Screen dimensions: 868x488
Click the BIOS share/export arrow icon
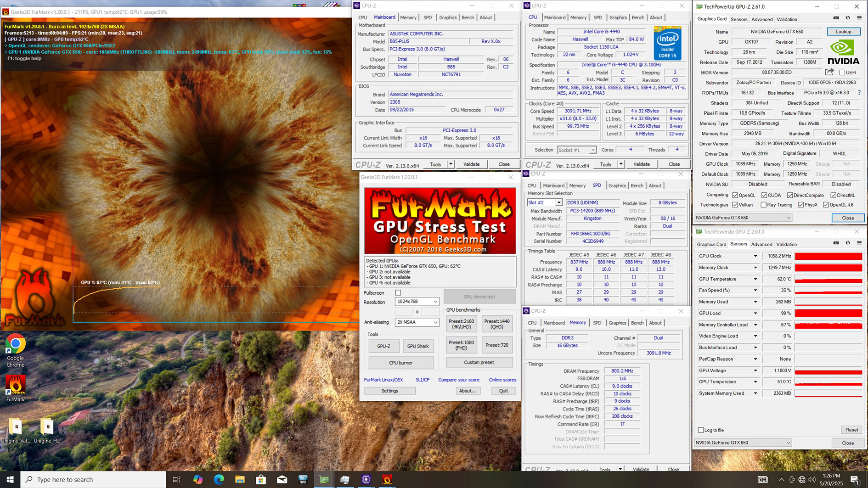pyautogui.click(x=829, y=72)
